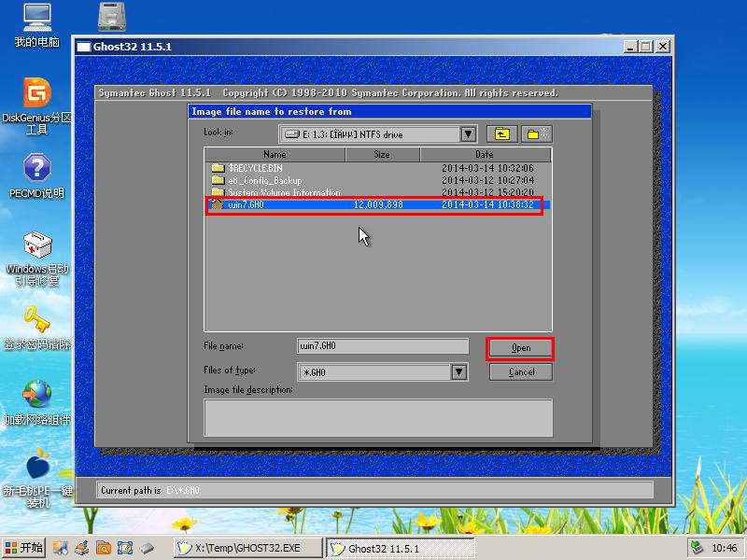Go up one folder level in Ghost
The height and width of the screenshot is (560, 747).
tap(502, 134)
